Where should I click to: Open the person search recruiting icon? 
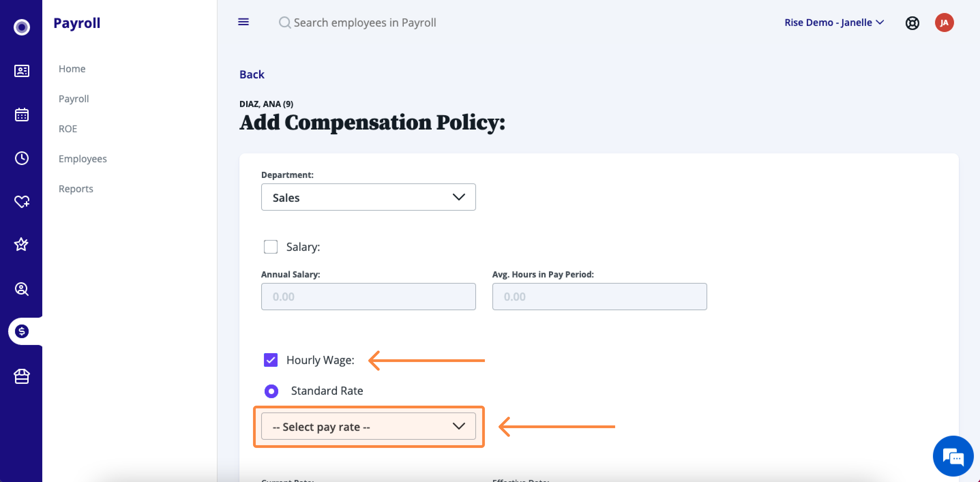click(x=22, y=289)
